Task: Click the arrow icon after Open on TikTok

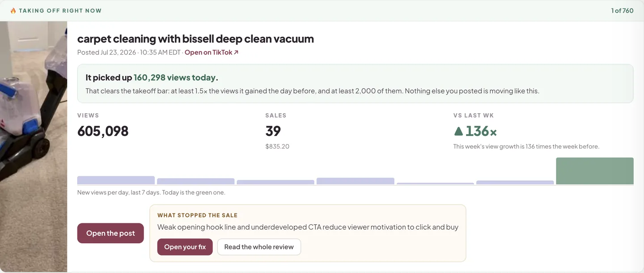Action: [x=236, y=52]
